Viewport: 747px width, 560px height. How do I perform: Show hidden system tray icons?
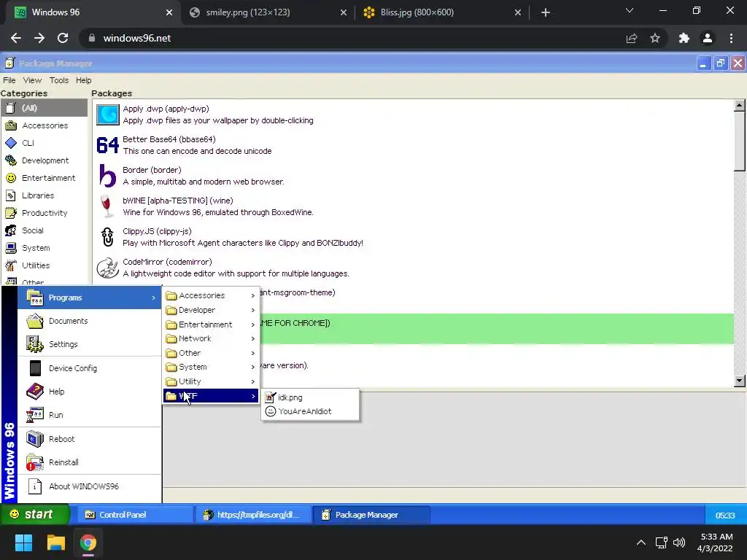641,542
